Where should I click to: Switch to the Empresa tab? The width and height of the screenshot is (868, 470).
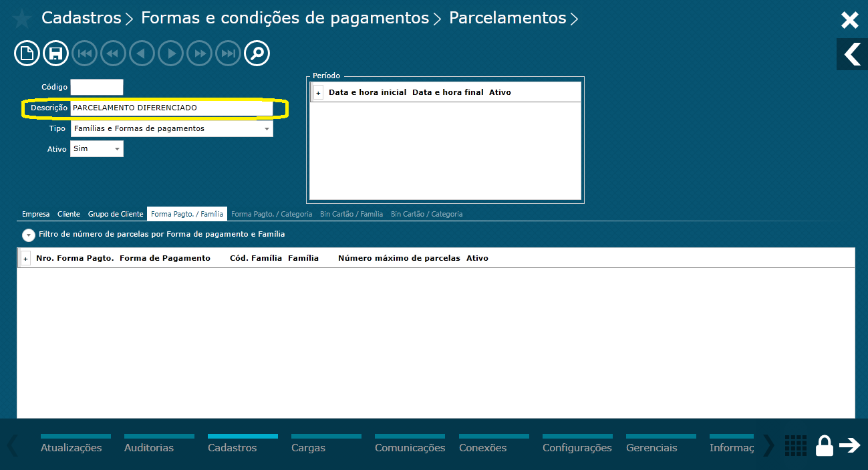tap(36, 214)
